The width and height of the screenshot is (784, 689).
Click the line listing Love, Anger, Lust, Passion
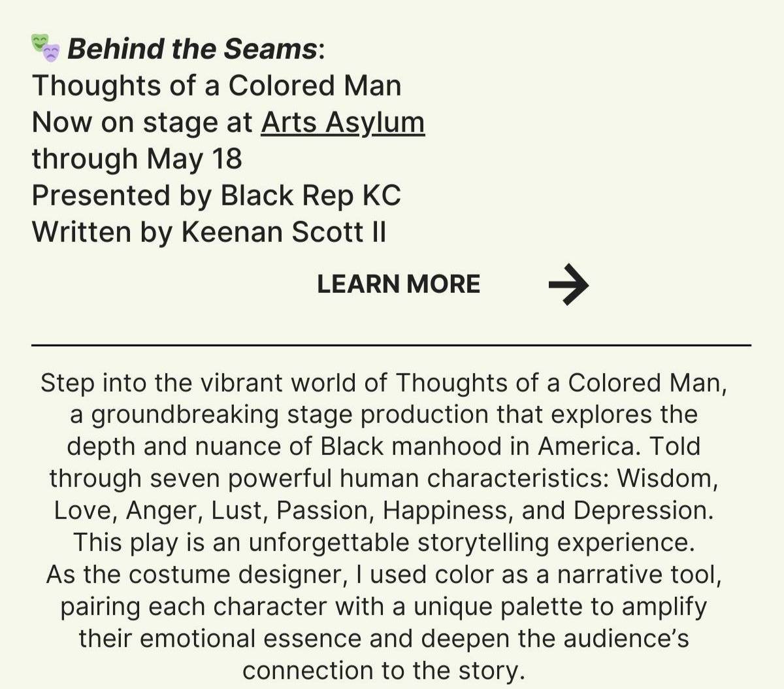click(x=384, y=511)
